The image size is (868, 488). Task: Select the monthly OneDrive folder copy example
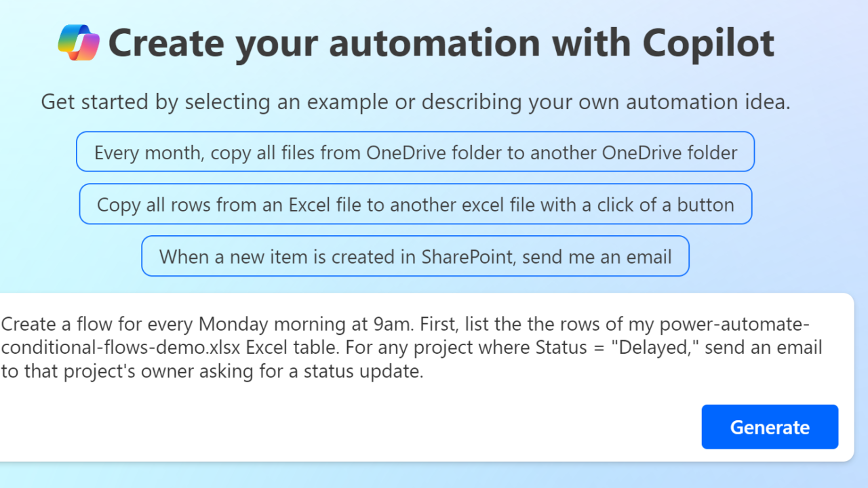[415, 152]
